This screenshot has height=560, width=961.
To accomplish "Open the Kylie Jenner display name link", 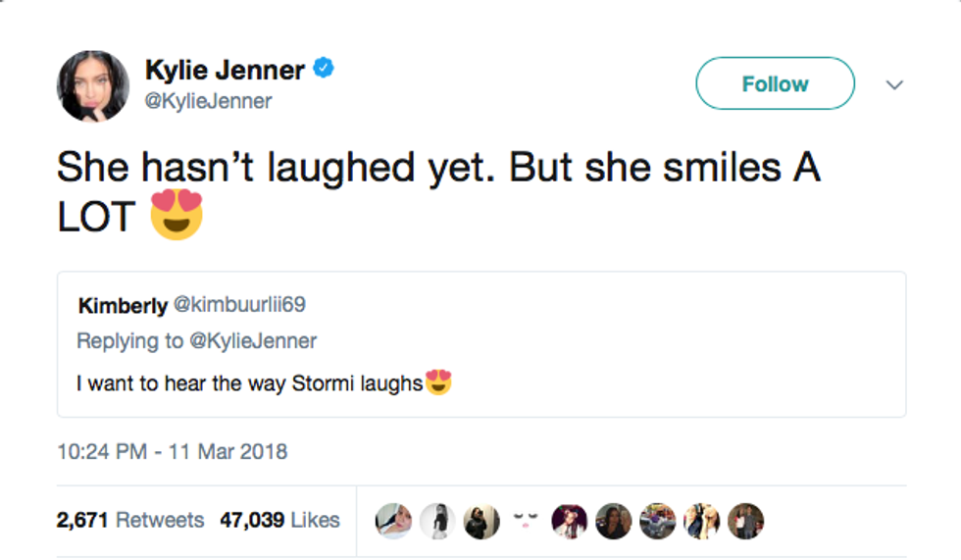I will (226, 70).
